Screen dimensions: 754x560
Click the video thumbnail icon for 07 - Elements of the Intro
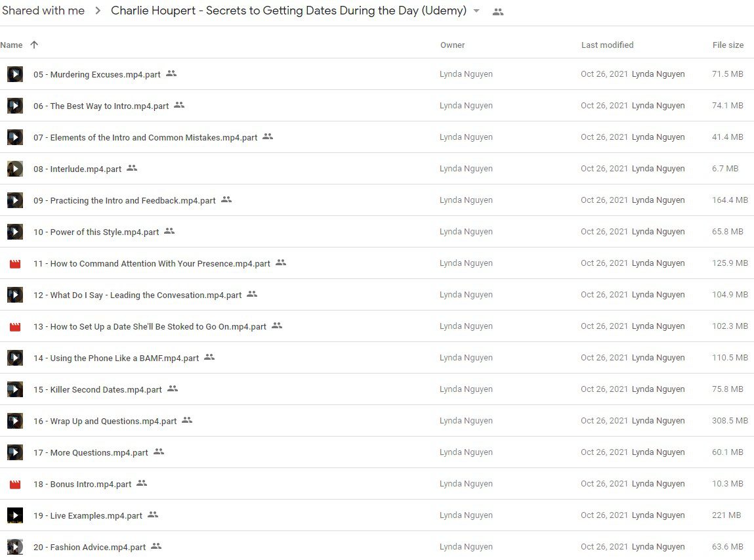click(15, 137)
